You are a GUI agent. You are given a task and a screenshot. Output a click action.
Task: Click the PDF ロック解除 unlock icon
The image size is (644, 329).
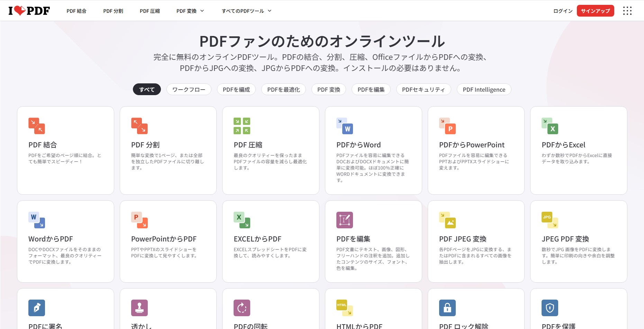coord(447,308)
